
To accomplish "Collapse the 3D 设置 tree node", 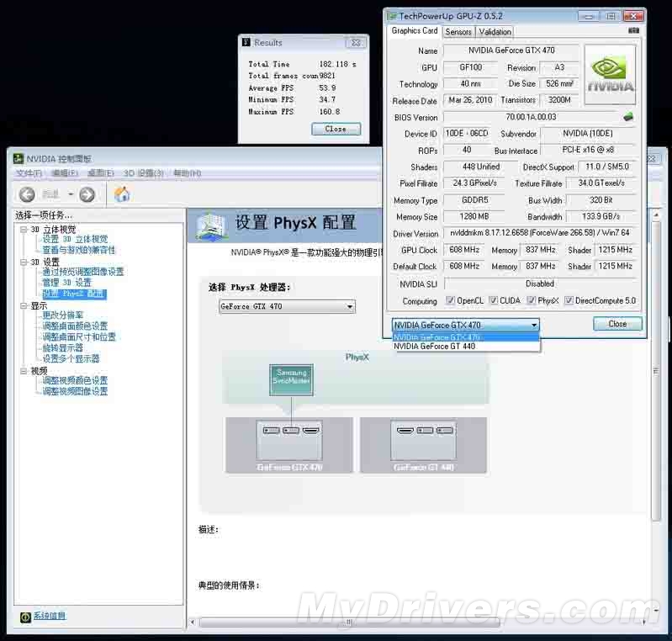I will (24, 262).
